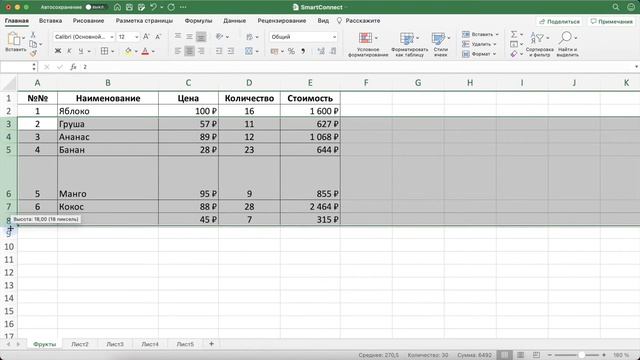Click the borders grid icon

[104, 51]
